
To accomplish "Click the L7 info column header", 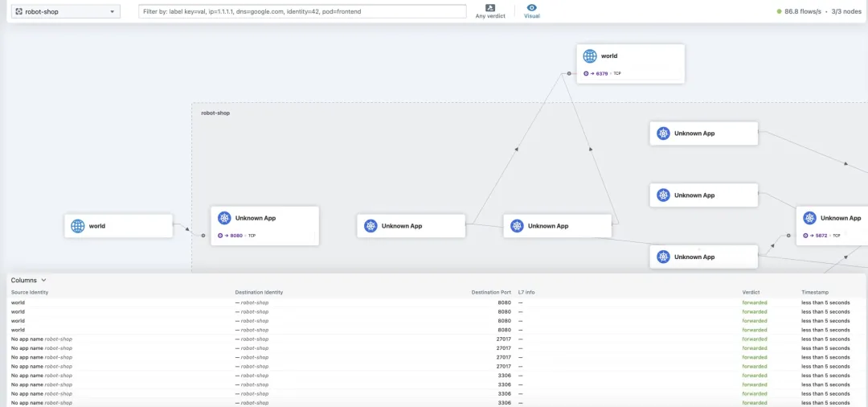I will tap(526, 292).
